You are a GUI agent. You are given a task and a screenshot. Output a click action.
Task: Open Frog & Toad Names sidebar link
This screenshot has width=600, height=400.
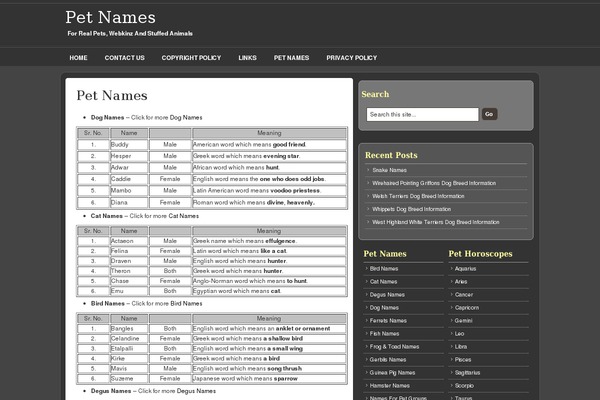(394, 347)
